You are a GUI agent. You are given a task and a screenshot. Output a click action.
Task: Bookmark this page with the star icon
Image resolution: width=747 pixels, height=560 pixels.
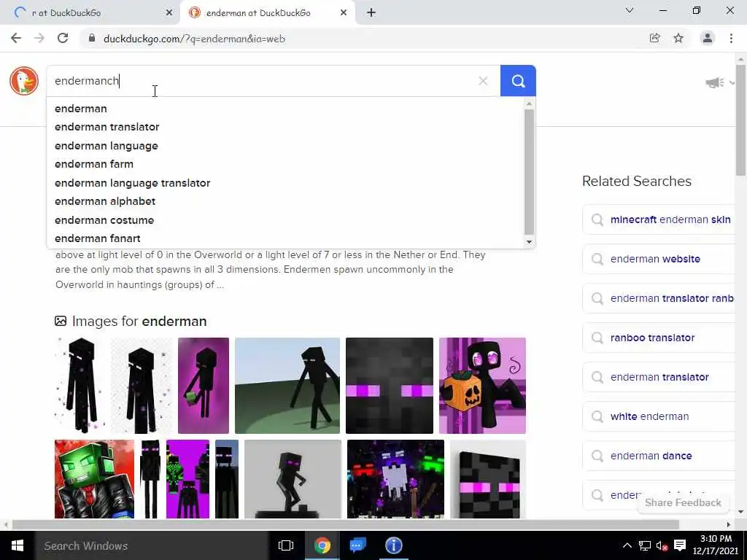(678, 39)
